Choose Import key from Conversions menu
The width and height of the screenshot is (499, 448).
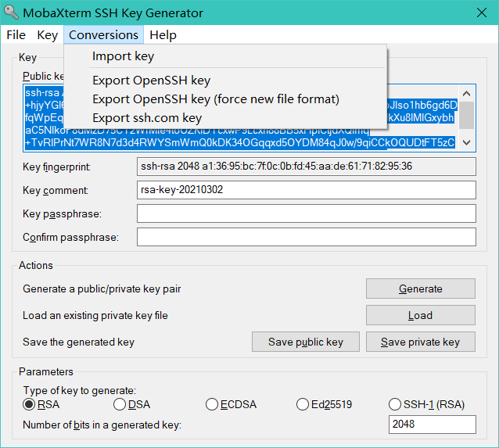click(x=123, y=56)
